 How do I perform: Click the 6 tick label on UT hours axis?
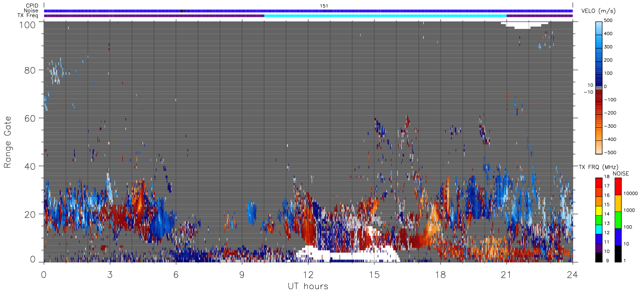click(176, 274)
